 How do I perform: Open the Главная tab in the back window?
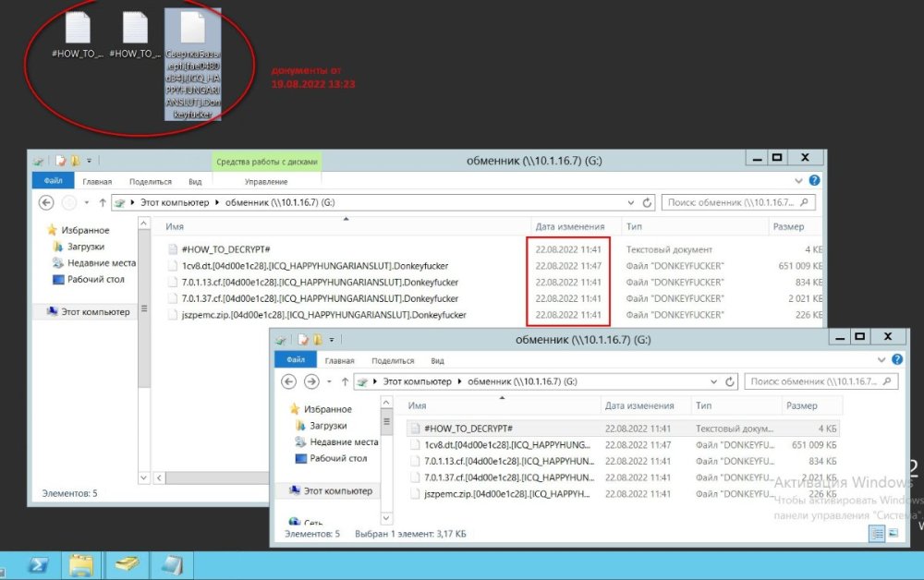coord(97,181)
